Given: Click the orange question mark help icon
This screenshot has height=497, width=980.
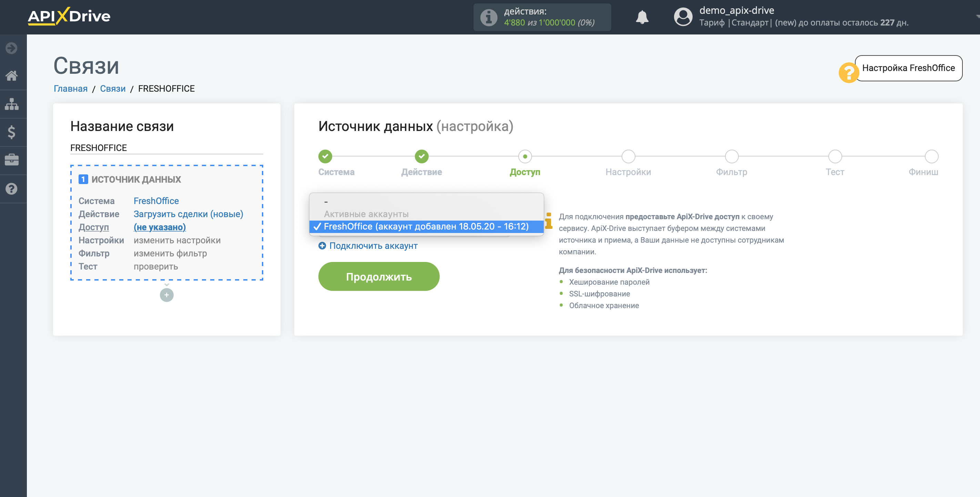Looking at the screenshot, I should [x=849, y=72].
